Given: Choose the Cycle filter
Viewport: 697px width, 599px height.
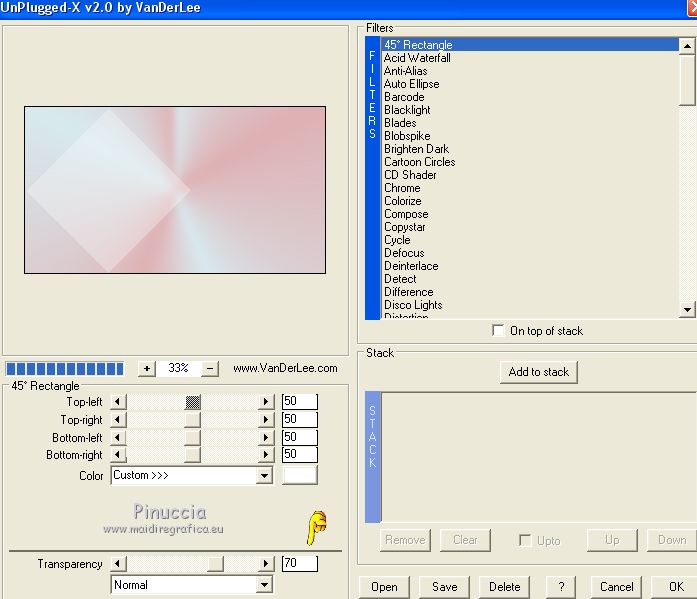Looking at the screenshot, I should tap(530, 240).
